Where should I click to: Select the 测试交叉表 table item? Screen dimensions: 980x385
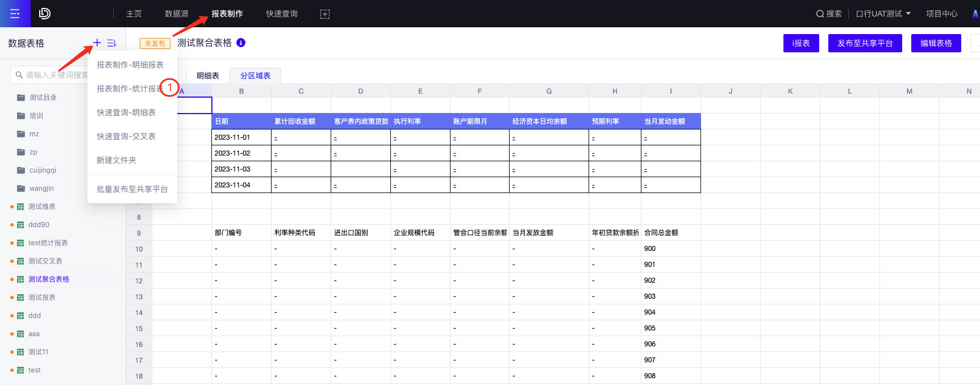45,261
